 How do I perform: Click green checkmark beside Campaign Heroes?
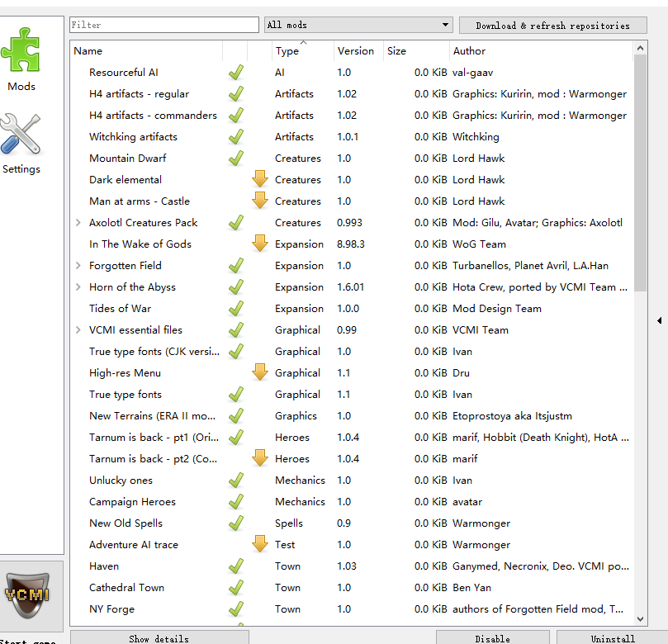click(236, 502)
